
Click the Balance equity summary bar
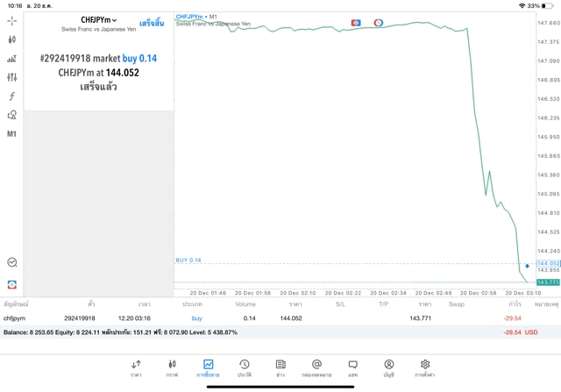(280, 332)
